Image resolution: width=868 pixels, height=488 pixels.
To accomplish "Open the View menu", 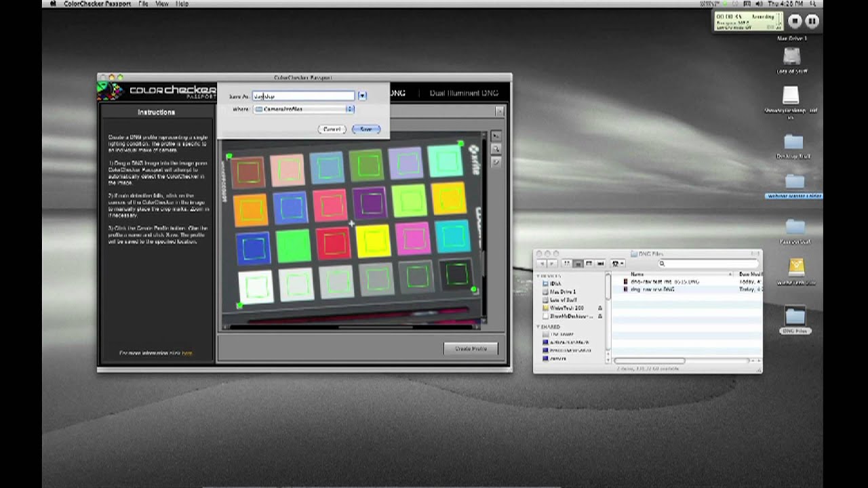I will (x=162, y=4).
